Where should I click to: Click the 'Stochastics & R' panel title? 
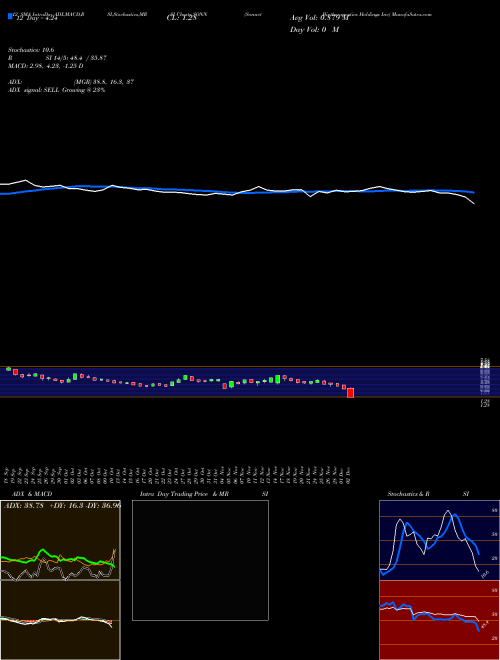tap(408, 494)
